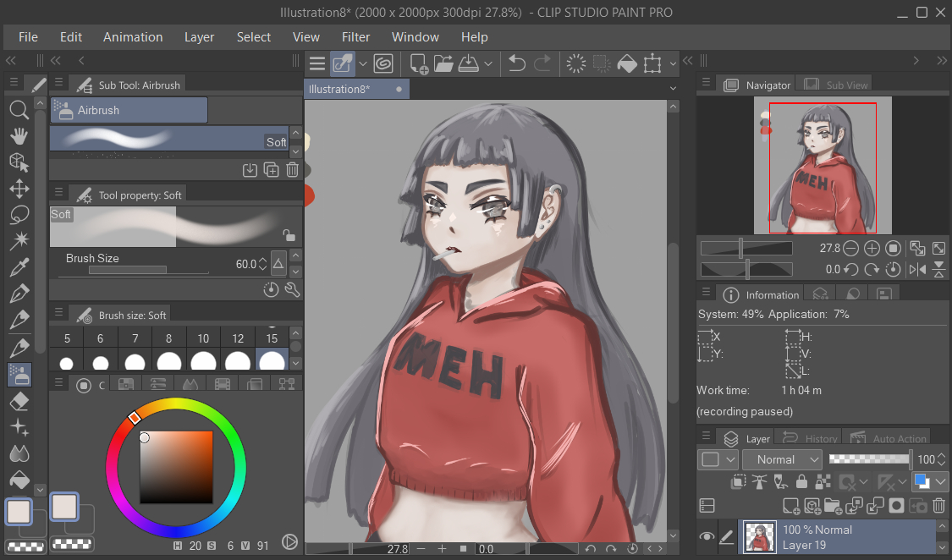Screen dimensions: 952x560
Task: Expand the layer color dropdown arrow
Action: point(940,482)
